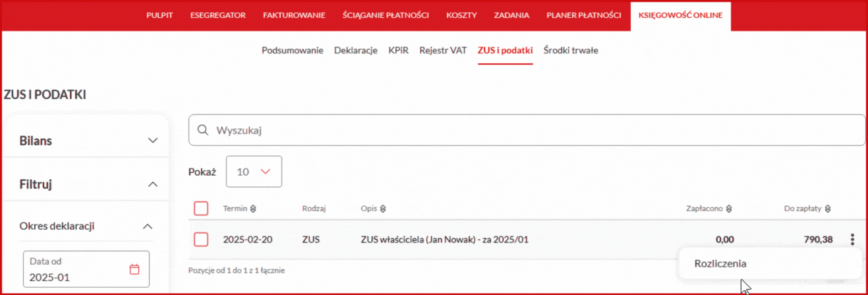Click the description ZUS właściciela (Jan Nowak)
868x295 pixels.
(445, 240)
